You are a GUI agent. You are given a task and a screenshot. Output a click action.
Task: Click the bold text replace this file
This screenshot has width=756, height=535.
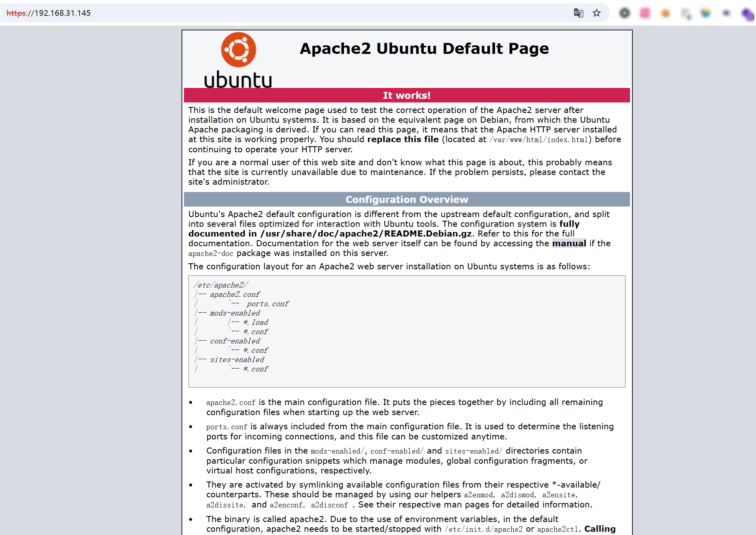[403, 139]
